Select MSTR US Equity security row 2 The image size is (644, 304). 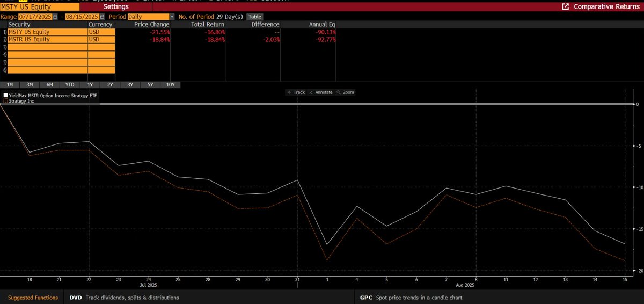click(47, 39)
